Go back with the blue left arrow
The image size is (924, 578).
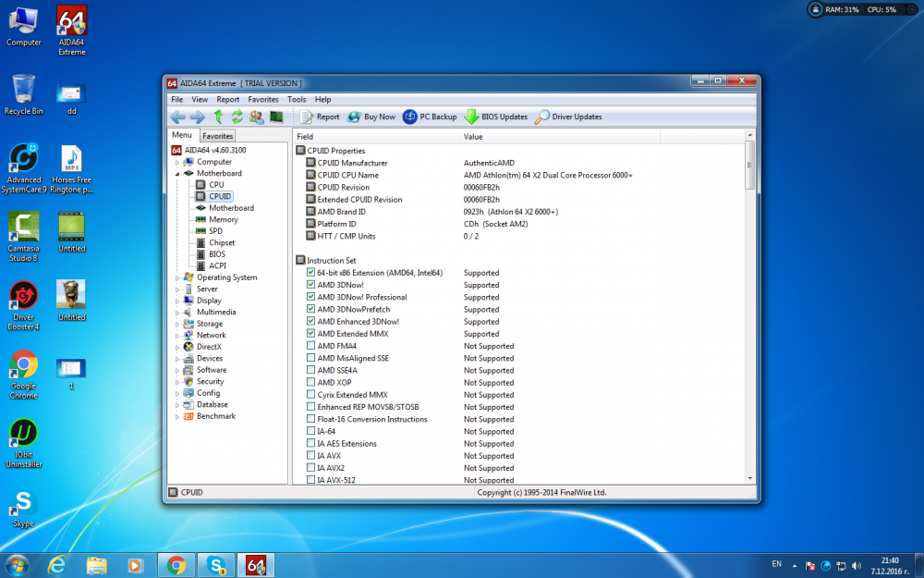pyautogui.click(x=178, y=117)
